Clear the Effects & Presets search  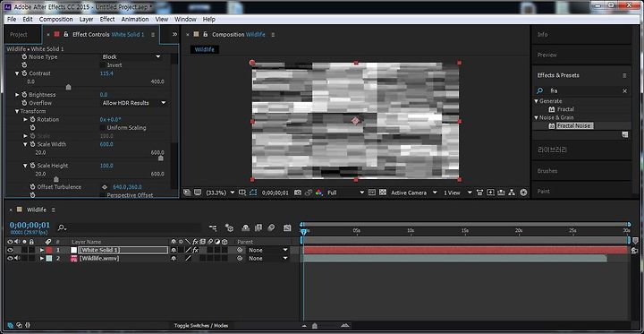(x=624, y=91)
